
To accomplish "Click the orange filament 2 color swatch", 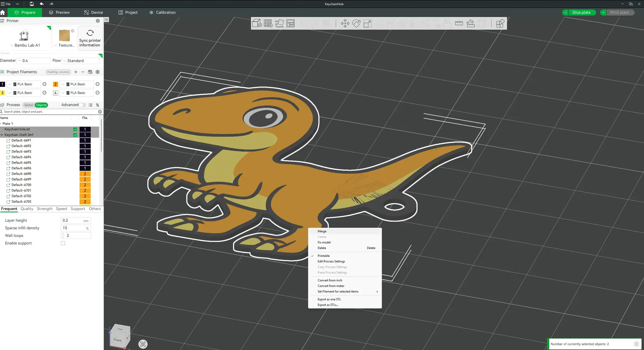I will coord(56,84).
